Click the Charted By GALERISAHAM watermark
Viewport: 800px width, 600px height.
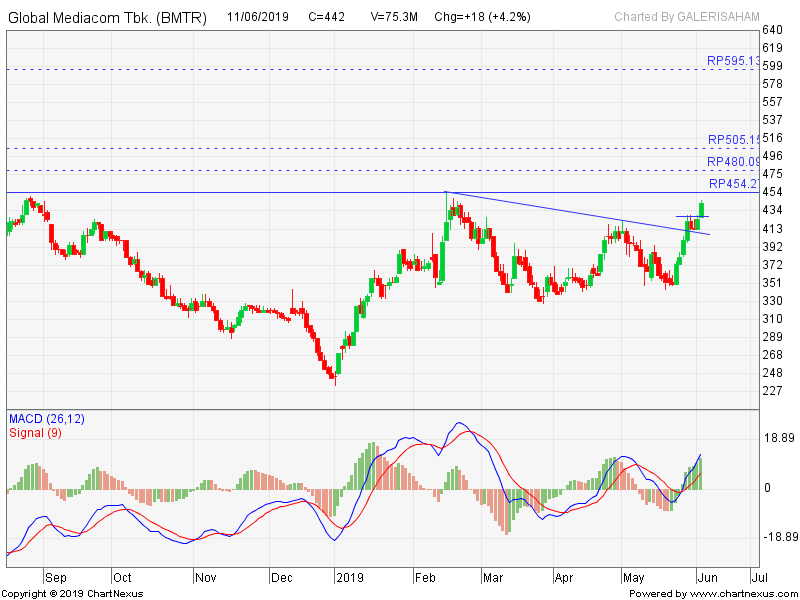click(687, 16)
